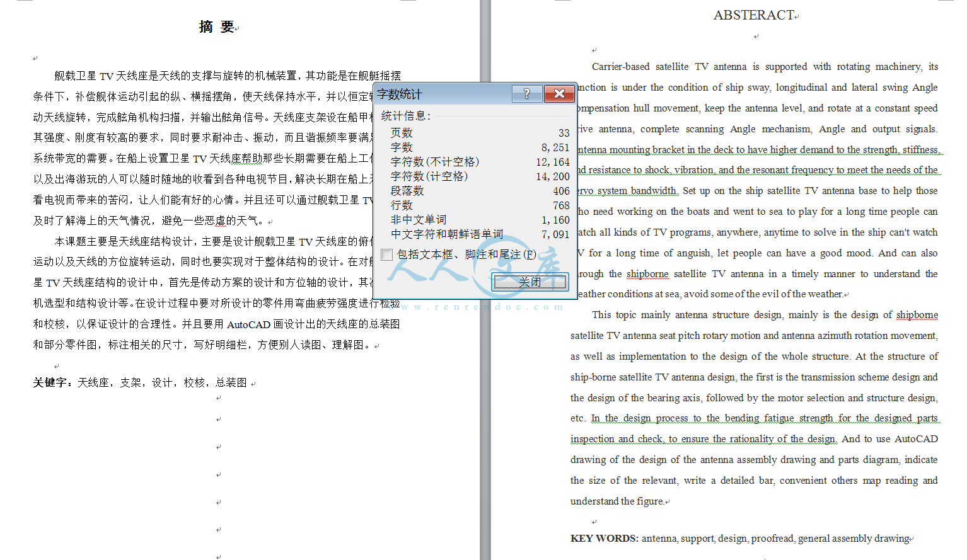The image size is (967, 560).
Task: Click KEY WORDS label on right page
Action: point(605,539)
